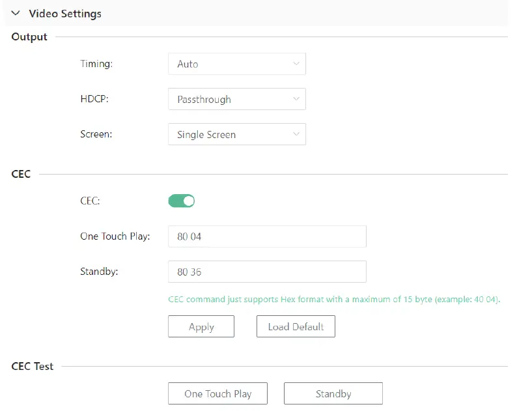This screenshot has height=411, width=532.
Task: Click the Output section label
Action: click(29, 37)
